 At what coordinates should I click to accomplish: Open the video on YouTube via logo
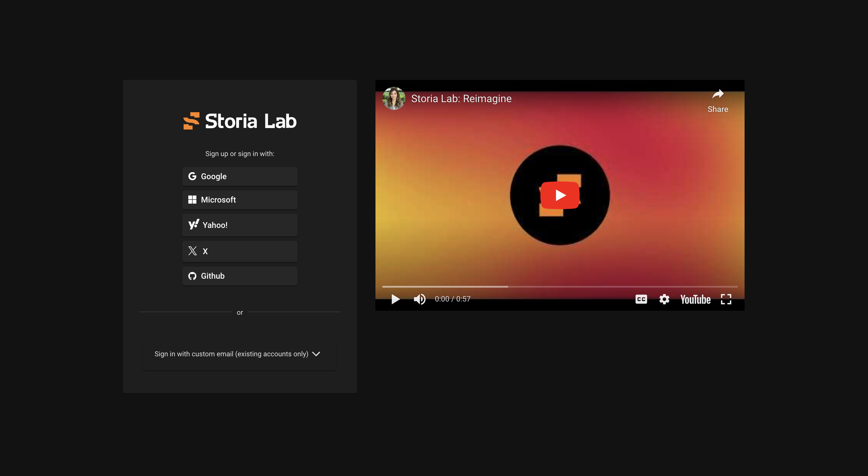695,299
